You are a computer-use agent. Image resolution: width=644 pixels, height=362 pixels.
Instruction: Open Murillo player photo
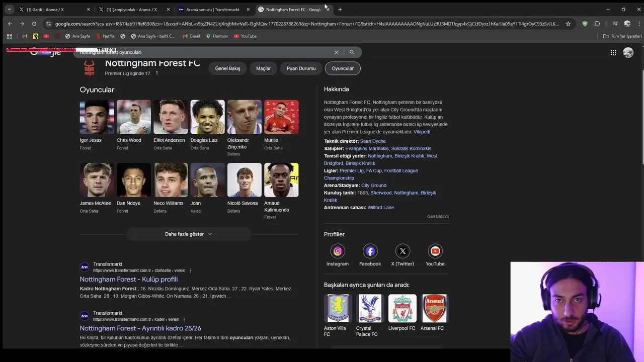coord(281,117)
